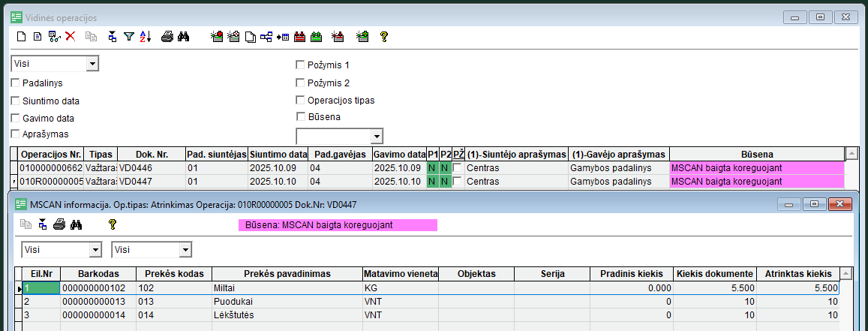Click the yellow question mark in main toolbar
The width and height of the screenshot is (868, 331).
pyautogui.click(x=384, y=36)
